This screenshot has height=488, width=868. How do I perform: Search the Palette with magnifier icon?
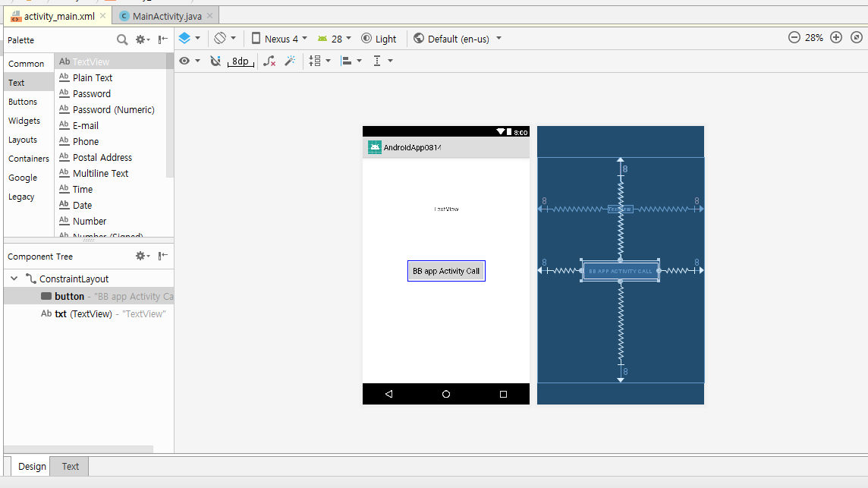point(122,39)
